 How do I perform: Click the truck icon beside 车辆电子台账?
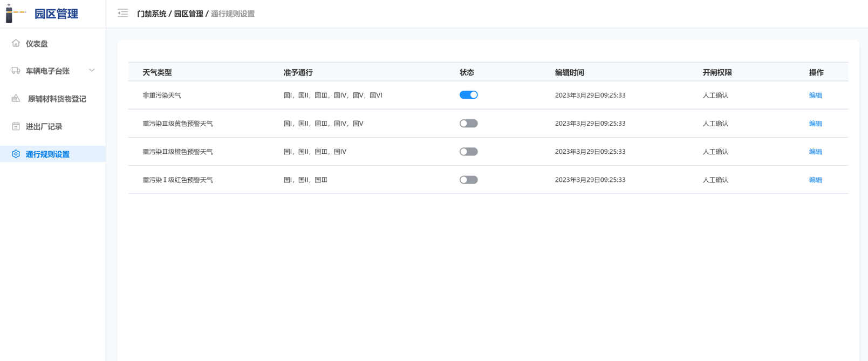(x=16, y=71)
